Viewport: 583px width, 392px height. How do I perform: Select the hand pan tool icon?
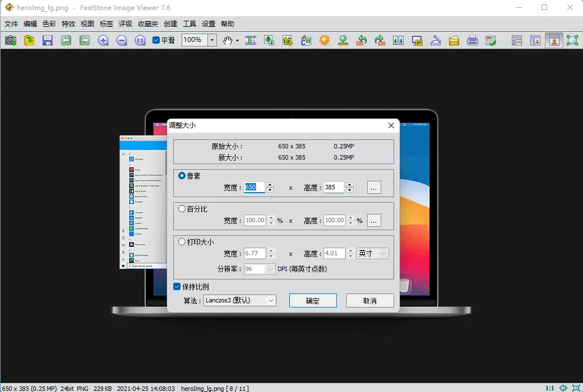pyautogui.click(x=227, y=40)
